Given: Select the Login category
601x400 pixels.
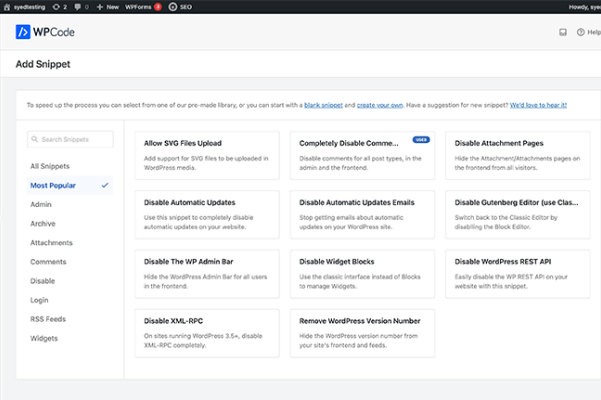Looking at the screenshot, I should (39, 300).
